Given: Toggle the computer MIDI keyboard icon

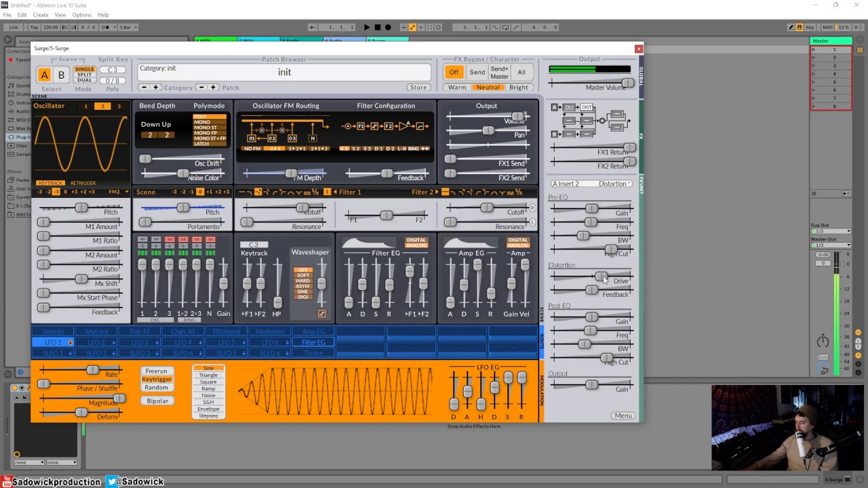Looking at the screenshot, I should coord(800,27).
